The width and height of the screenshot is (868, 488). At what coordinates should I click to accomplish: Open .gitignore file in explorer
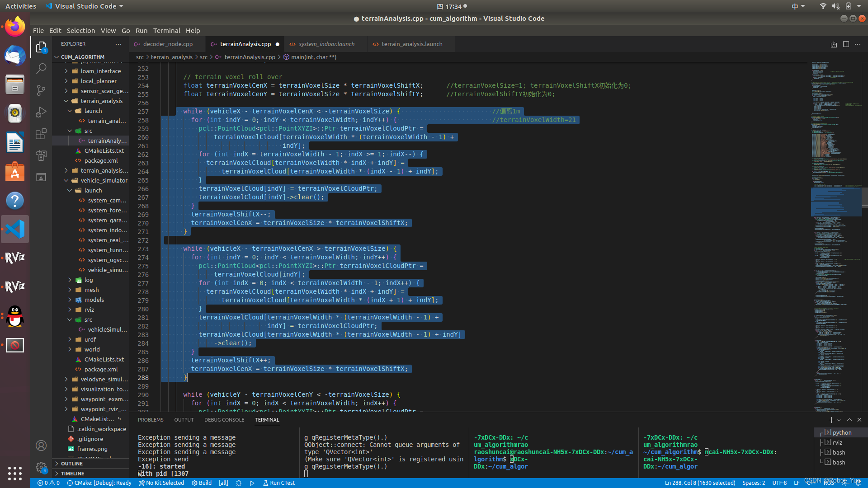pyautogui.click(x=90, y=439)
